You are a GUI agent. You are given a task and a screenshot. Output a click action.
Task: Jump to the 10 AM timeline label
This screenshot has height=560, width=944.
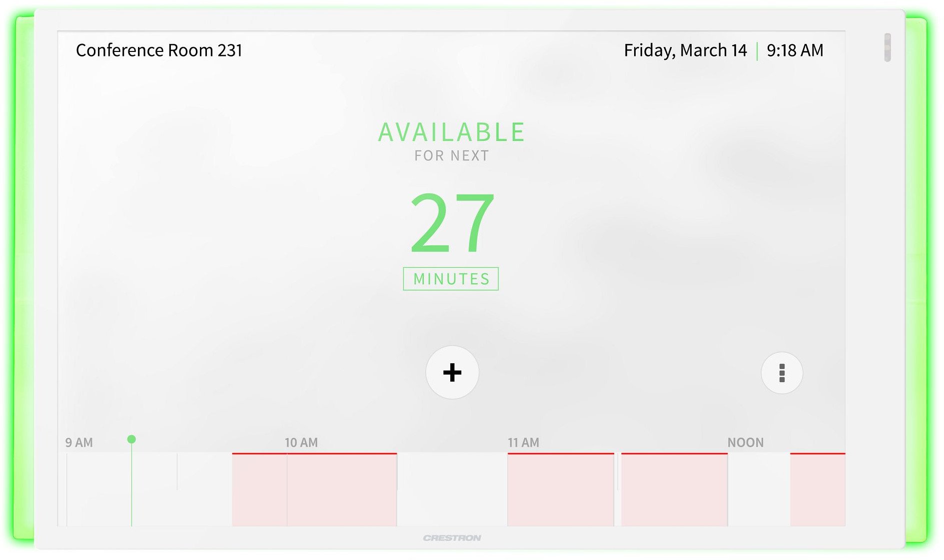[301, 443]
